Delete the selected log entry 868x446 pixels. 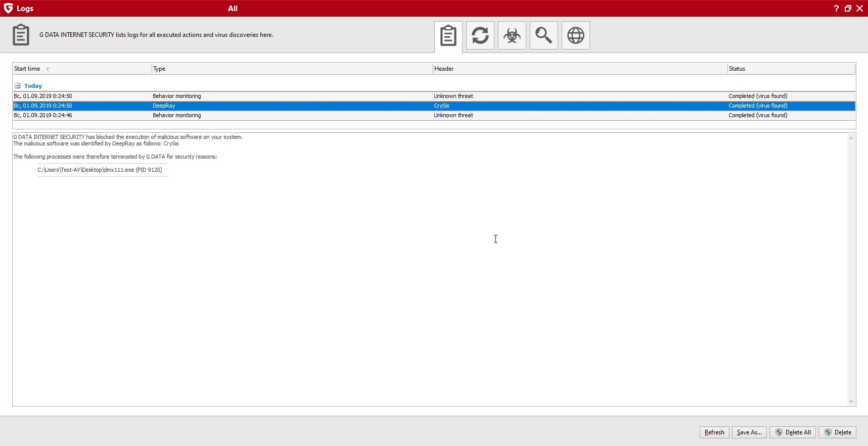[x=838, y=432]
